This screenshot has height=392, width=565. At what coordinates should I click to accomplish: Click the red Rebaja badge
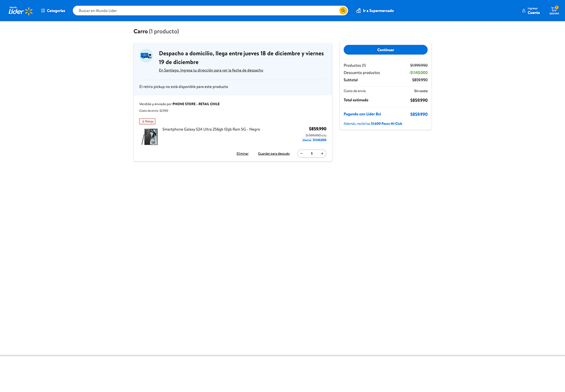click(148, 121)
